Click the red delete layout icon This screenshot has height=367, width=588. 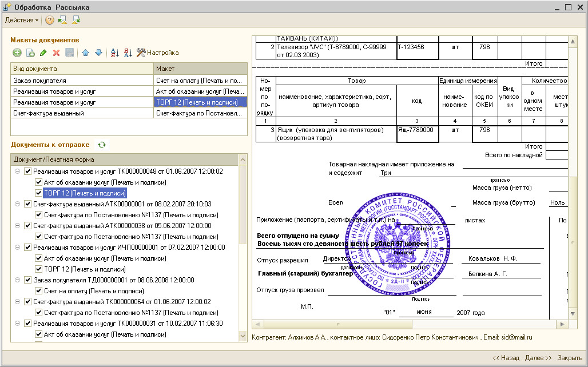[x=56, y=53]
